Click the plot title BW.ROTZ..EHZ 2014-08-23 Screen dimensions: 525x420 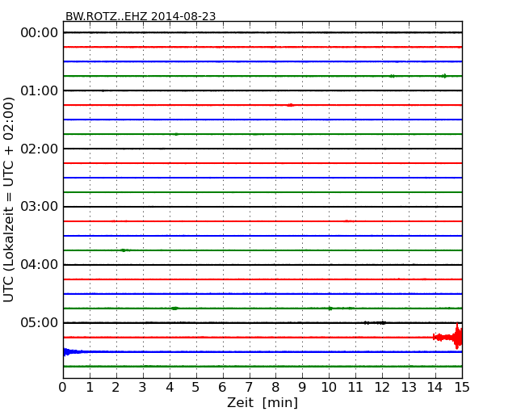141,16
